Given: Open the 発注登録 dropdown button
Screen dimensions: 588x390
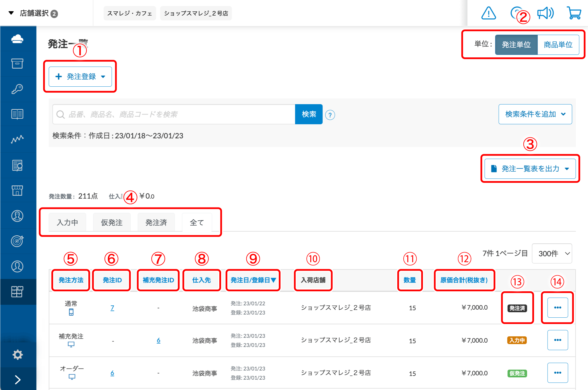Looking at the screenshot, I should coord(80,77).
